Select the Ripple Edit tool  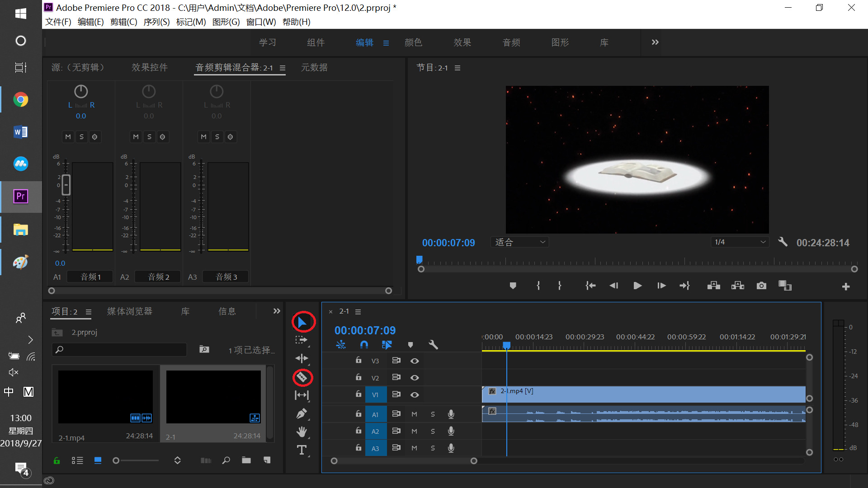[302, 358]
